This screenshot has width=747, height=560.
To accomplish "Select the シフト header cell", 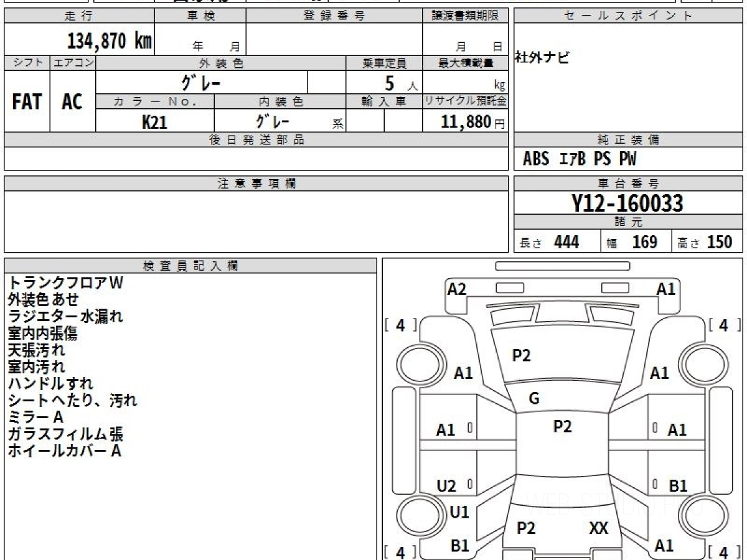I will [x=27, y=63].
